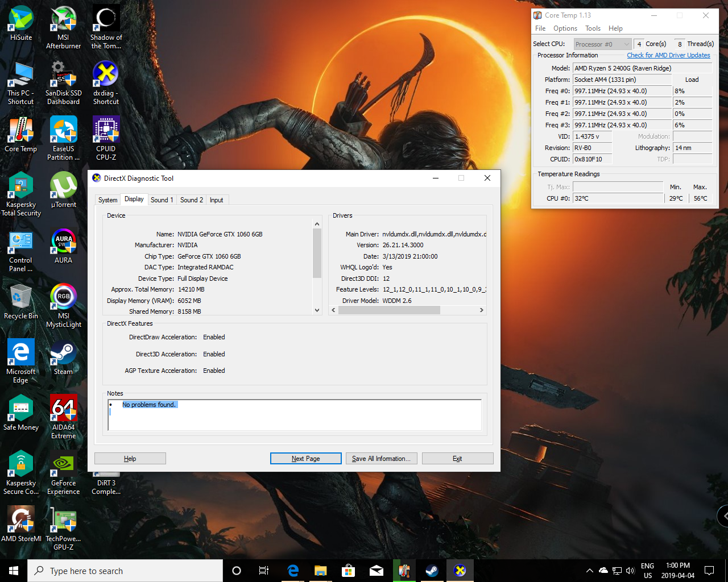Open Shadow of the Tomb Raider shortcut
Viewport: 728px width, 582px height.
106,27
